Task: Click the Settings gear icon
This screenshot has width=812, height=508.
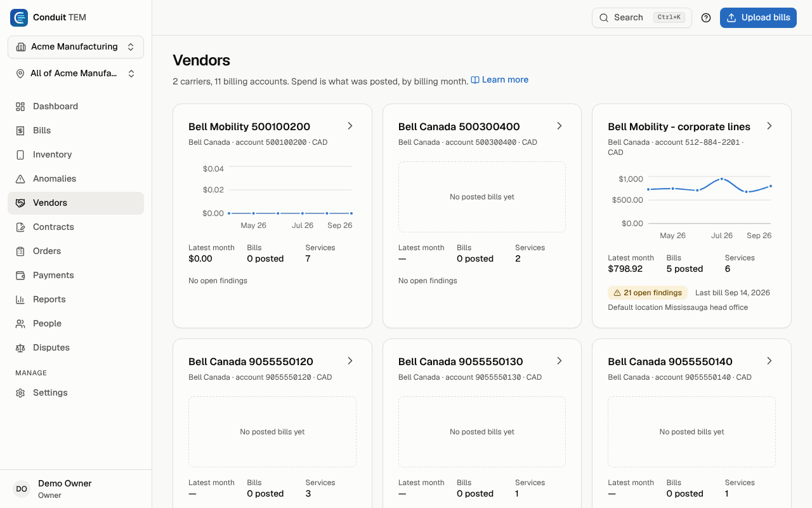Action: pyautogui.click(x=20, y=393)
